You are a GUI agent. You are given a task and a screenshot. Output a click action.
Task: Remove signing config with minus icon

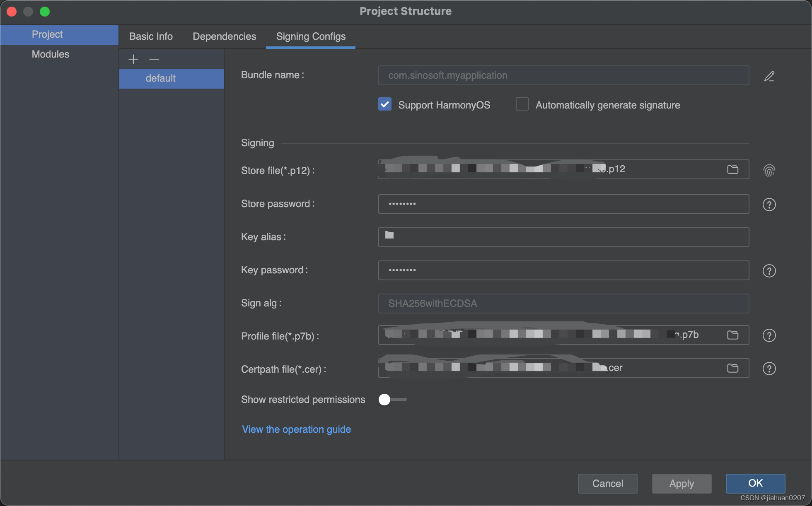[154, 59]
